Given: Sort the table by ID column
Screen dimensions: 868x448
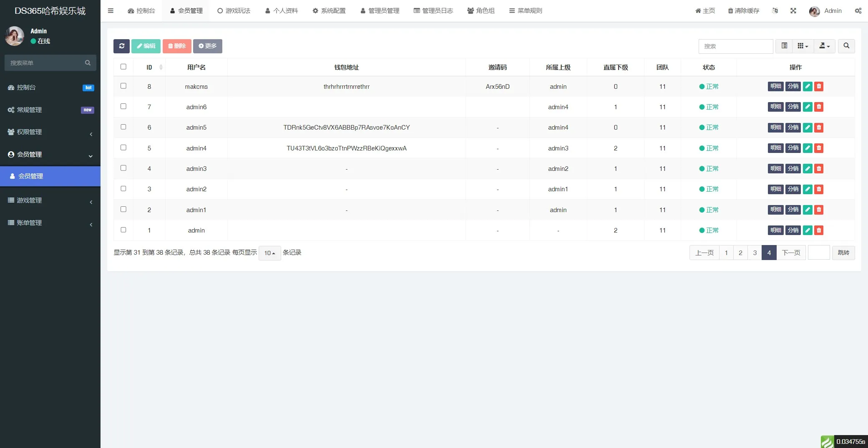Looking at the screenshot, I should (x=149, y=68).
